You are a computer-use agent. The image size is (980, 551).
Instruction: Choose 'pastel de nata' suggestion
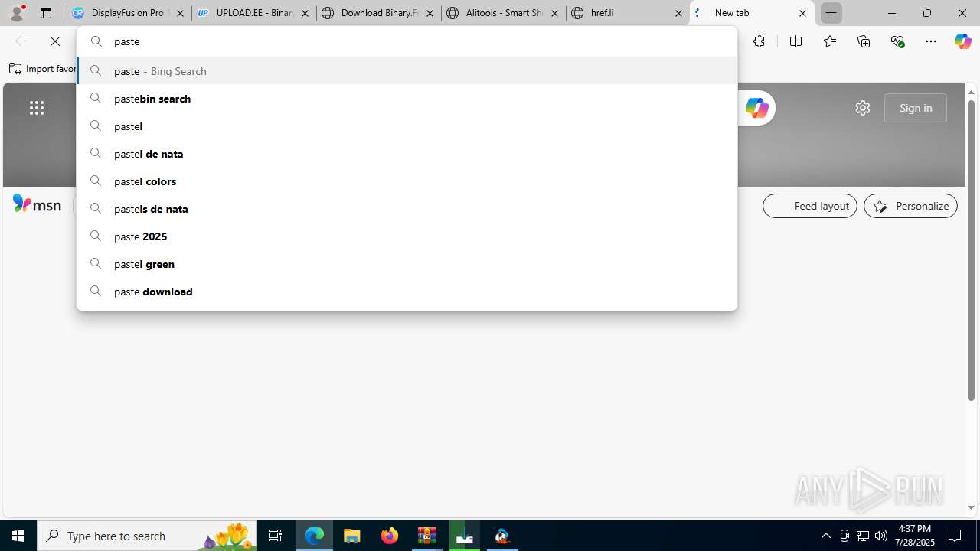click(407, 153)
